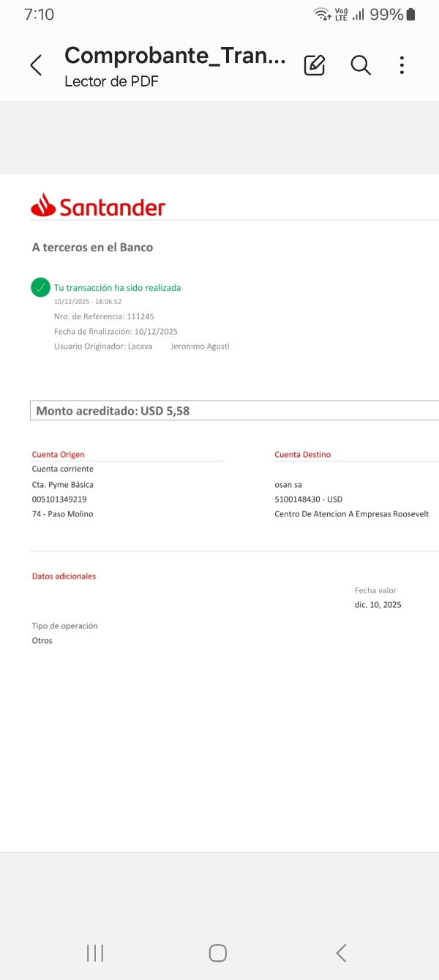Tap the "dic. 10, 2025" fecha valor
The image size is (439, 980).
tap(378, 605)
